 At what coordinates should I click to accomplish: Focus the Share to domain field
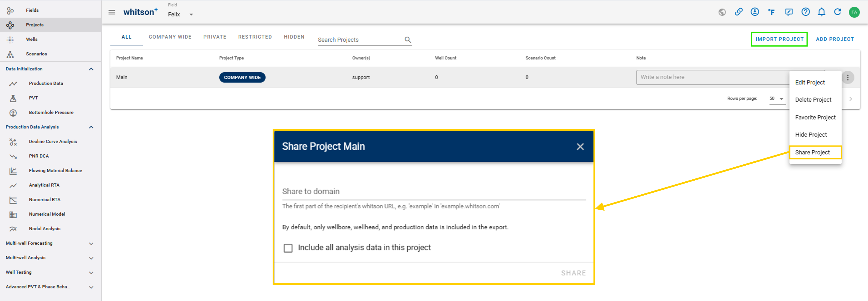point(434,191)
